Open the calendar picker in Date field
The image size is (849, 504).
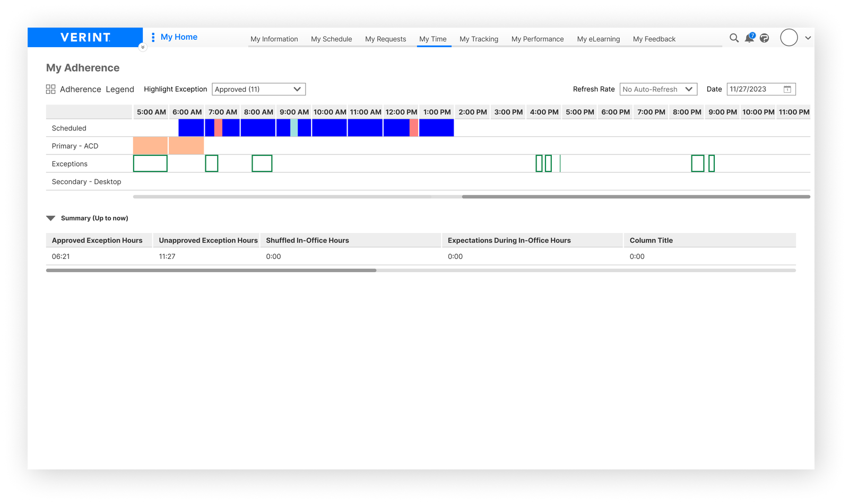787,89
